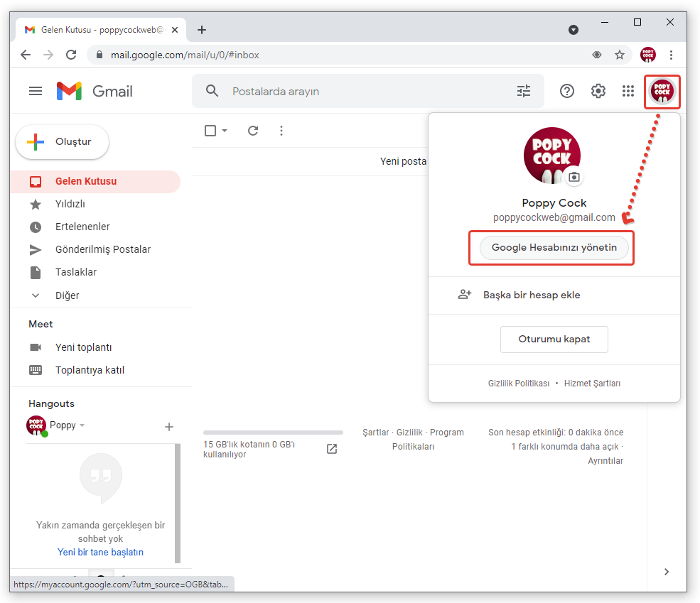The image size is (700, 603).
Task: Open Program Politikaları footer link
Action: pyautogui.click(x=429, y=440)
